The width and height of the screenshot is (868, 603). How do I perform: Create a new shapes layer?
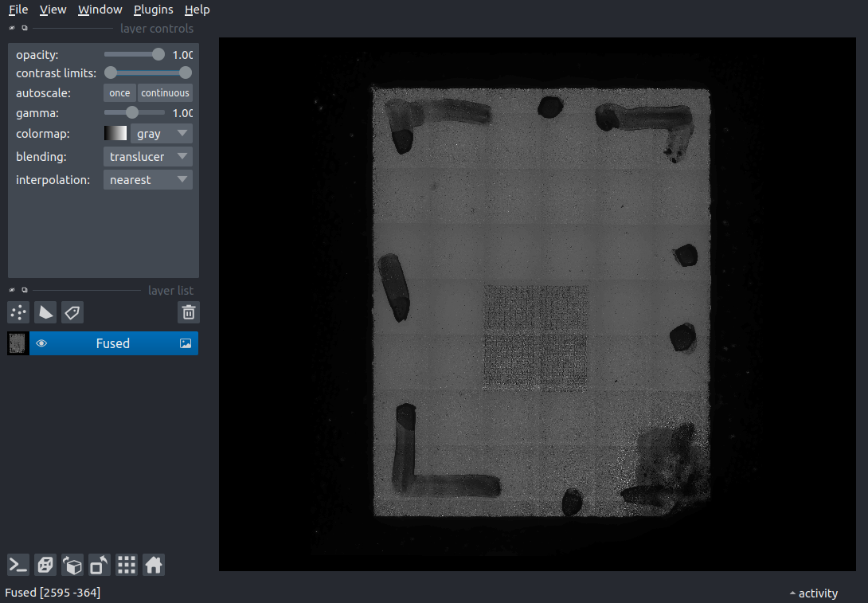pos(45,312)
